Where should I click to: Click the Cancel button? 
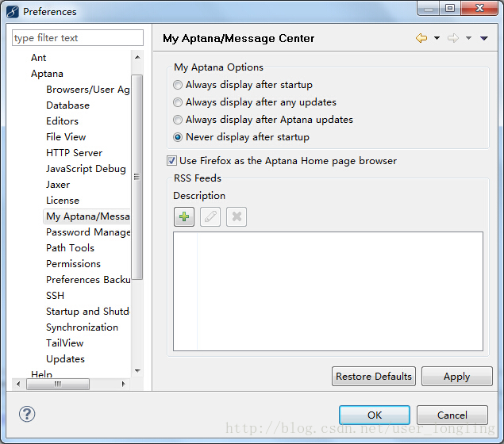pos(452,415)
